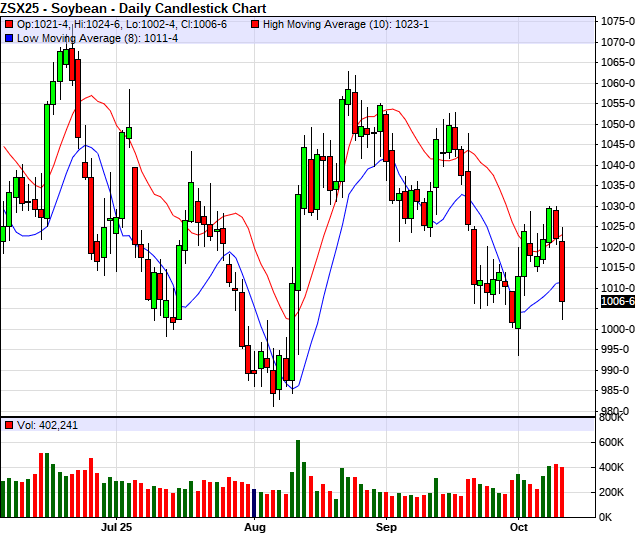Click the tallest green volume bar in August
This screenshot has height=536, width=640.
point(298,478)
